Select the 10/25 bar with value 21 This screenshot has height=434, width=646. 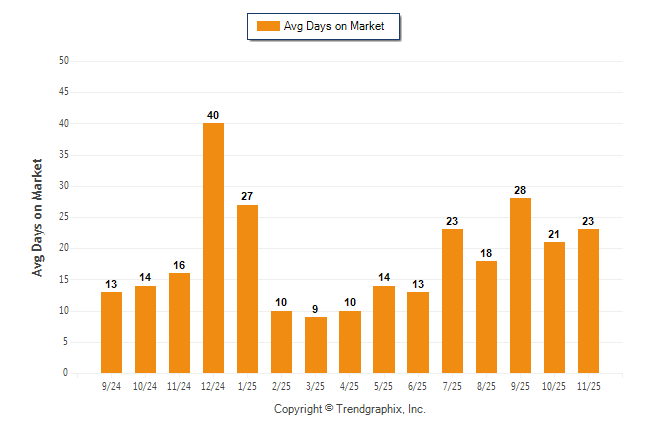coord(554,307)
